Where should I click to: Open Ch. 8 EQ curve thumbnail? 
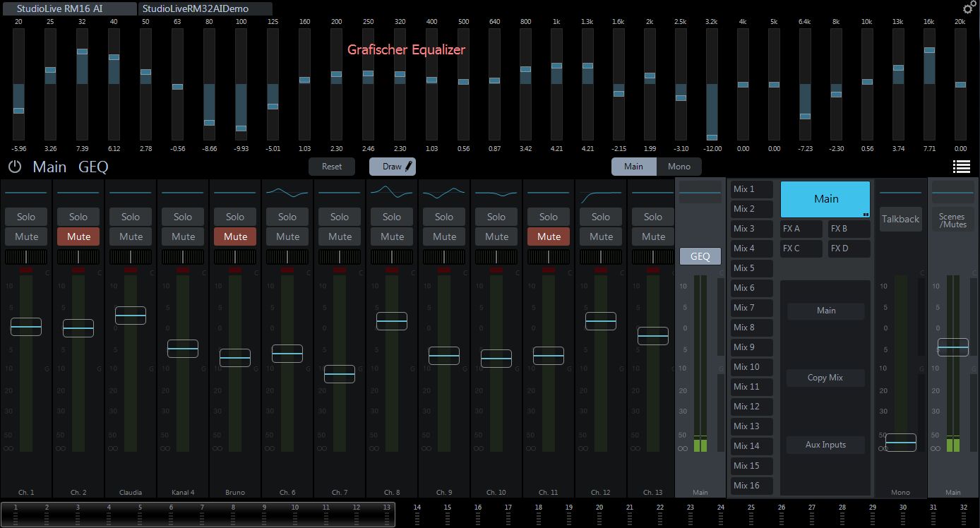(392, 192)
